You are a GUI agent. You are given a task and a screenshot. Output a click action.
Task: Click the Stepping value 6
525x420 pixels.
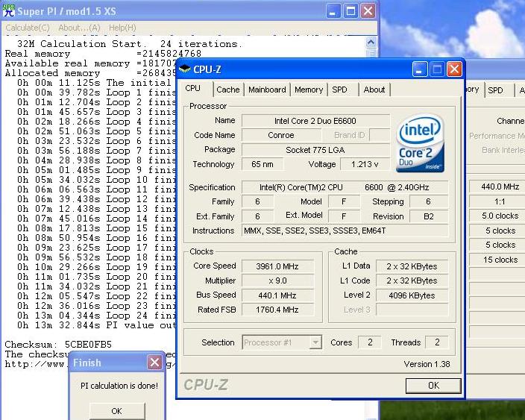click(x=429, y=201)
